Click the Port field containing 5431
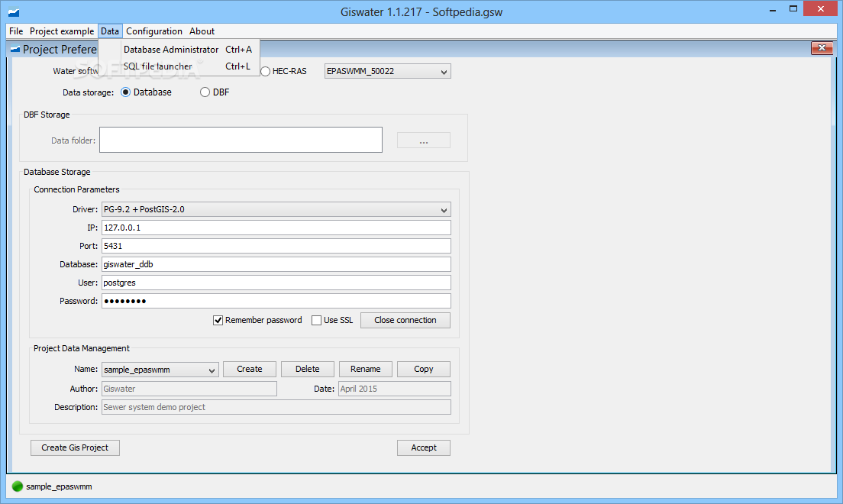 276,246
